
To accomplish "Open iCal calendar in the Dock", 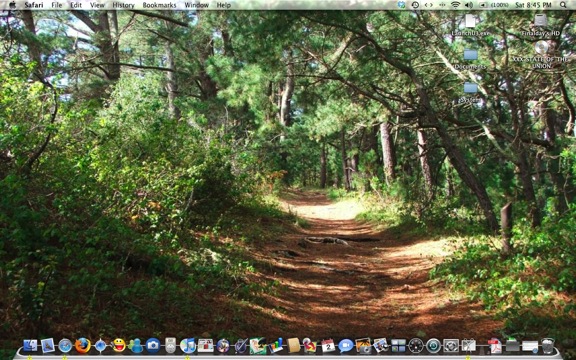I will [x=328, y=346].
